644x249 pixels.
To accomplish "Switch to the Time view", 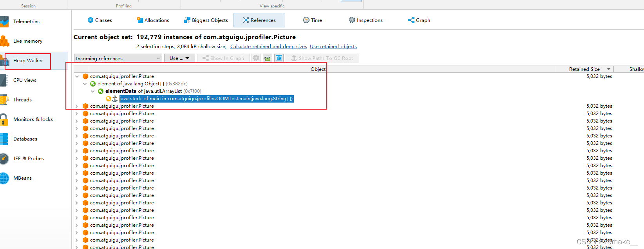I will pos(313,20).
